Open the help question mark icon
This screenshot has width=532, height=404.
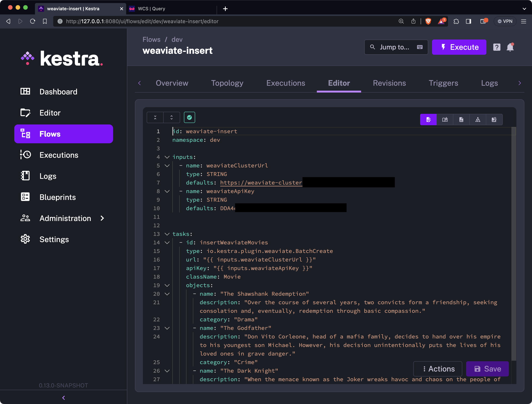497,47
